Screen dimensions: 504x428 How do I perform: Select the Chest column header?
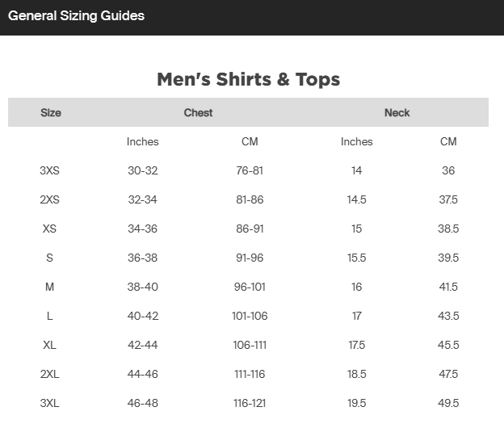click(198, 113)
